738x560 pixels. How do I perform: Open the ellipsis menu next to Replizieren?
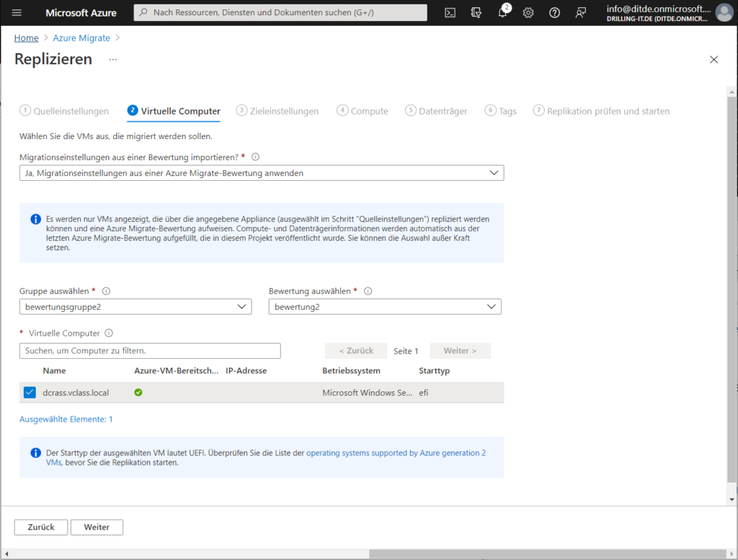113,59
